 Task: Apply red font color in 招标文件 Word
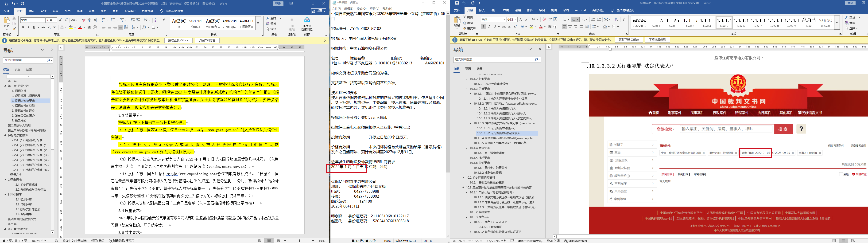[x=80, y=27]
